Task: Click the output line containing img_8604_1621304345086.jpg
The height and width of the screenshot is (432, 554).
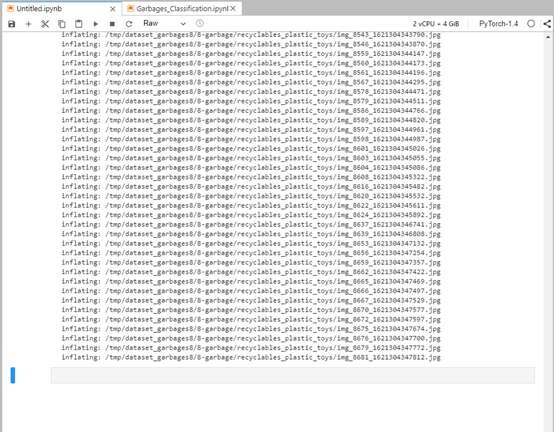Action: pos(251,167)
